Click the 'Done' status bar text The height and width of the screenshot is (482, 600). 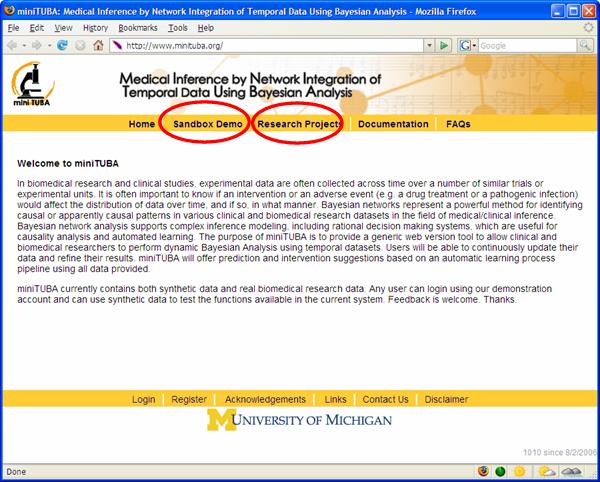tap(16, 472)
